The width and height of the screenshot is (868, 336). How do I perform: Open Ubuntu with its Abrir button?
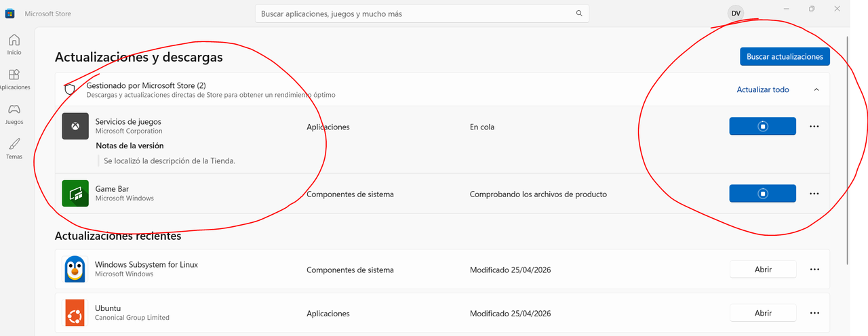[763, 312]
